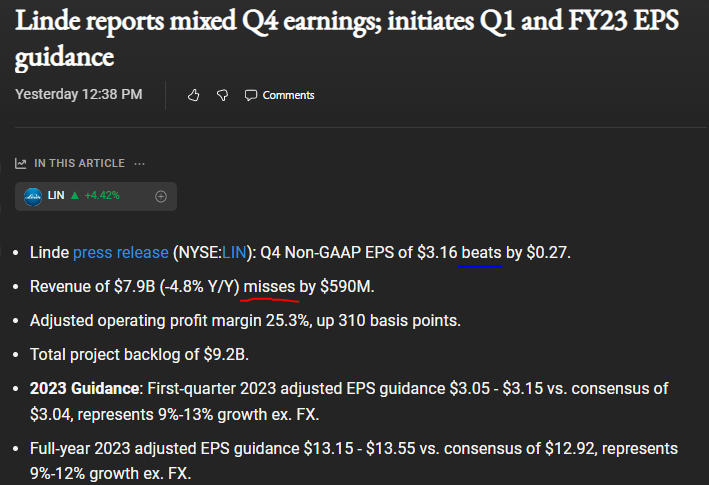Click the Linde logo on LIN chip
The image size is (709, 485).
point(33,196)
